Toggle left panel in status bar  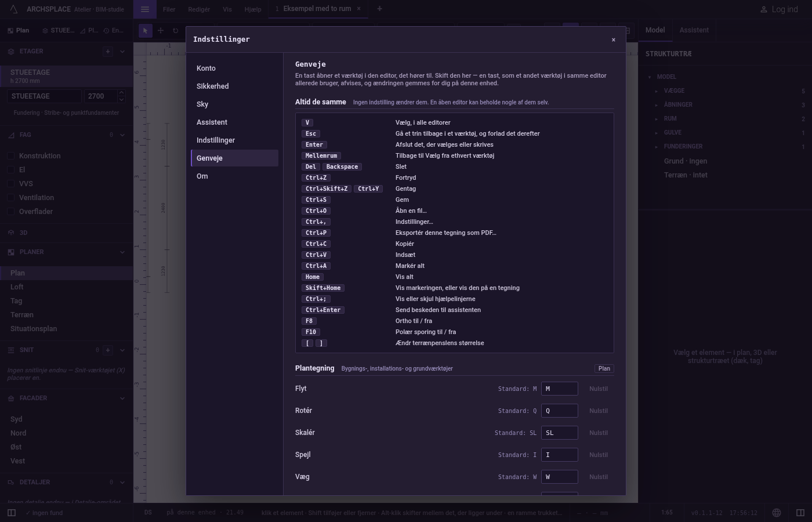click(11, 513)
